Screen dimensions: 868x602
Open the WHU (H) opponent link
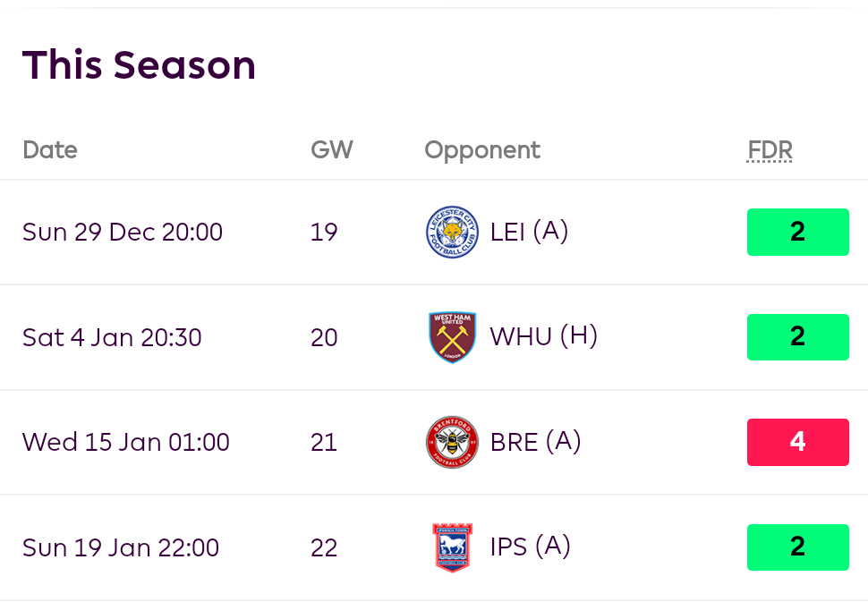click(x=543, y=337)
